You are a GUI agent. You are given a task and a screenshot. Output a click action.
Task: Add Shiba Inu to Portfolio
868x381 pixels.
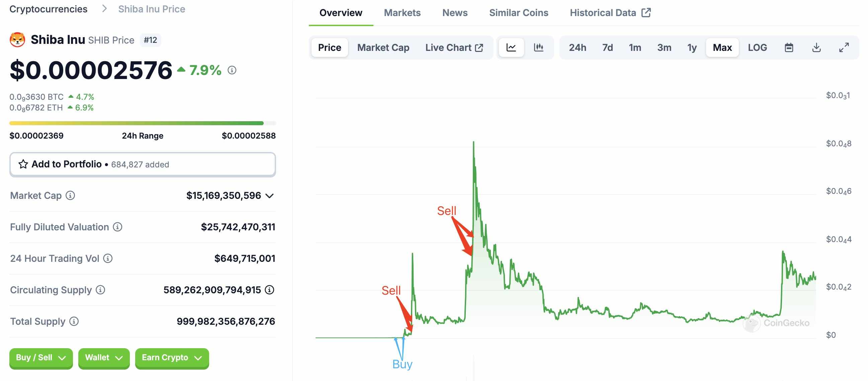(x=143, y=164)
